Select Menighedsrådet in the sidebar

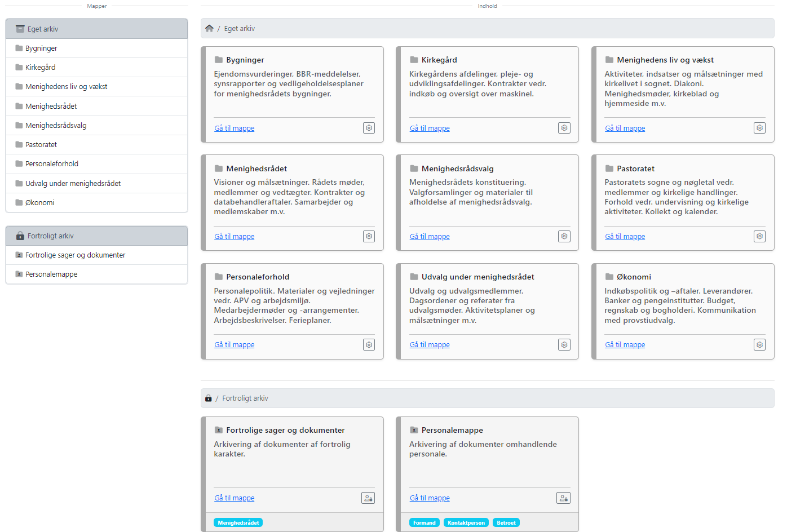(96, 106)
